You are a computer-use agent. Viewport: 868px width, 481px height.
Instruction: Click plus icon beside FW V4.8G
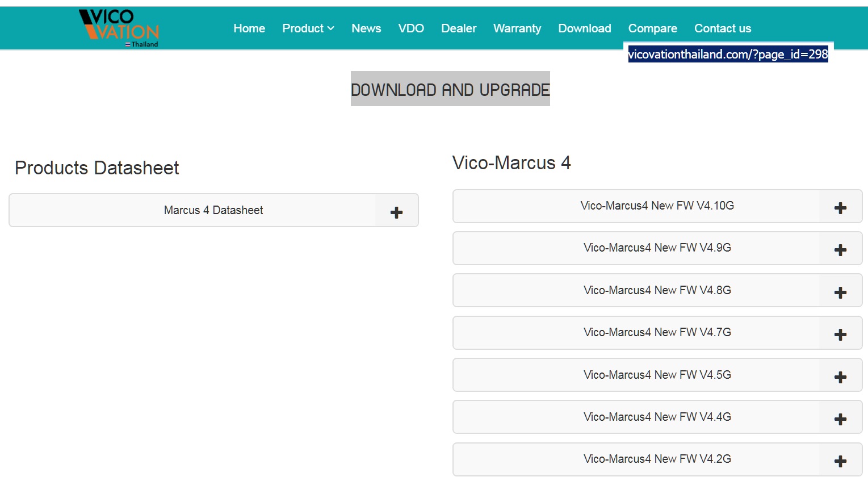coord(840,292)
